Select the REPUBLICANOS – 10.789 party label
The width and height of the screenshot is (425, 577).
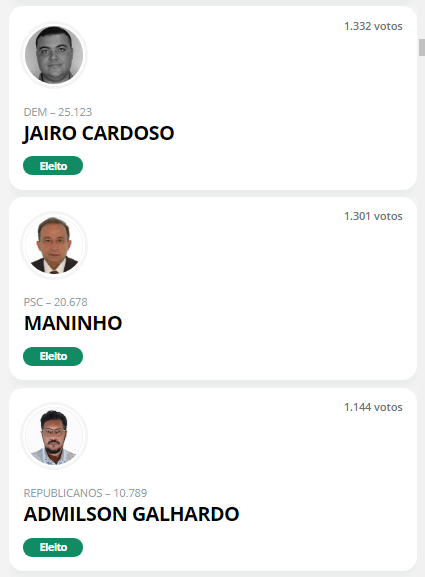[x=85, y=493]
